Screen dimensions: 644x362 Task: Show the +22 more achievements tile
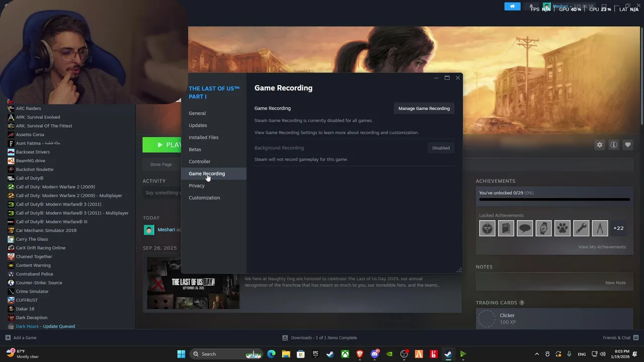[618, 228]
